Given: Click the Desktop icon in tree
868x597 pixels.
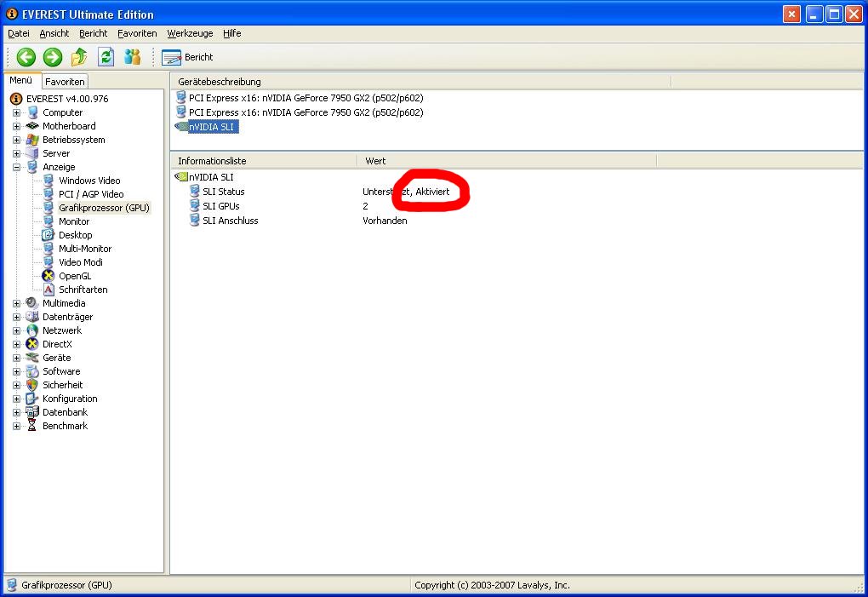Looking at the screenshot, I should 49,235.
